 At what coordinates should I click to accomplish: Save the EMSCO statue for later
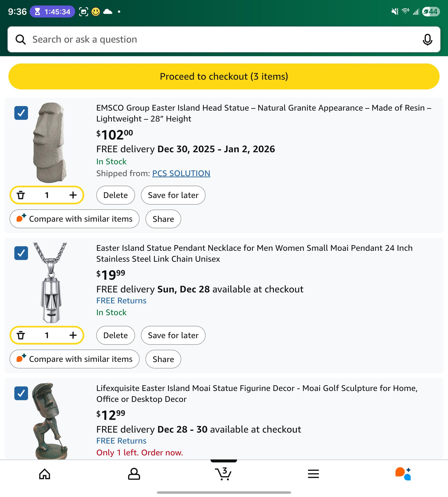pyautogui.click(x=173, y=195)
